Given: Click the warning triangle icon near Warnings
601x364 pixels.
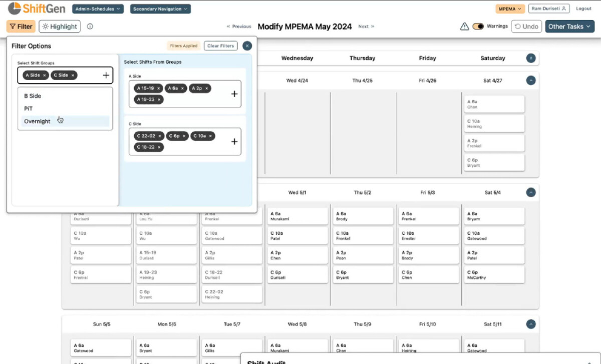Looking at the screenshot, I should coord(464,26).
